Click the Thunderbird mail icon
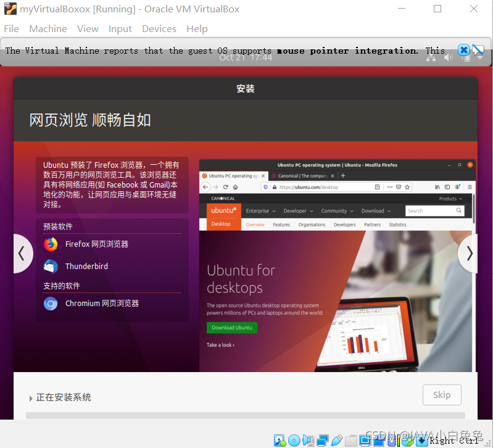 (51, 267)
